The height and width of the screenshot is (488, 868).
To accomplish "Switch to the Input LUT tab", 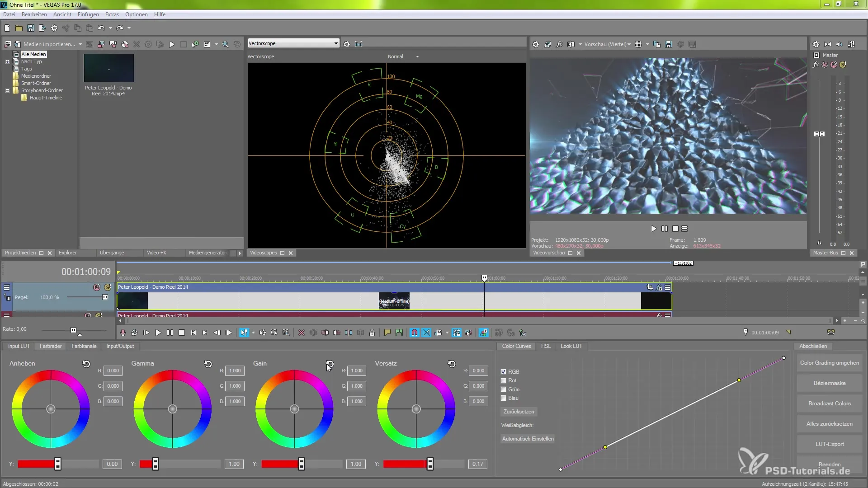I will coord(19,346).
